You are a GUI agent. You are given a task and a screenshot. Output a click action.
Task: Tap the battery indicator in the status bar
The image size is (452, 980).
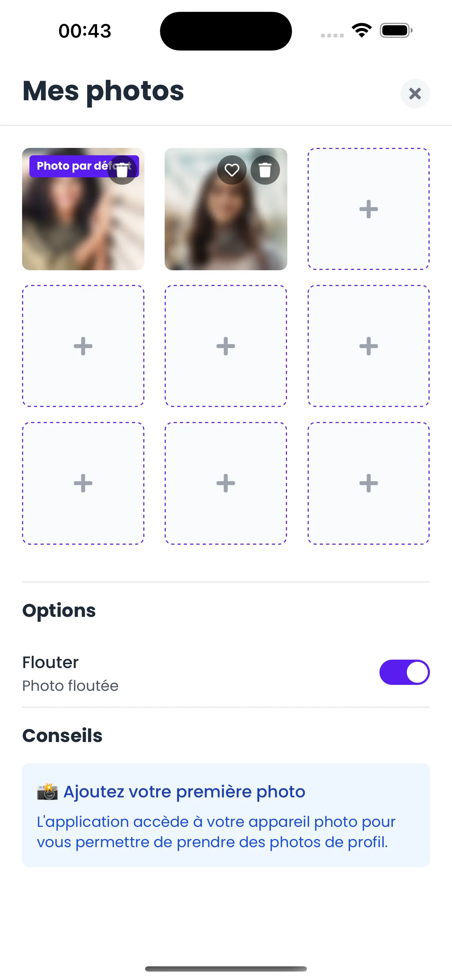pos(396,30)
